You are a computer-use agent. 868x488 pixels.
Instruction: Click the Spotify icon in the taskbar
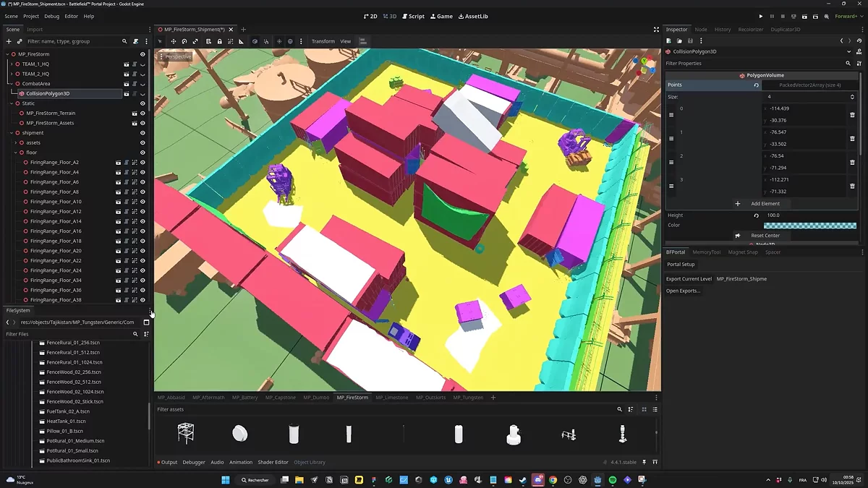click(613, 480)
